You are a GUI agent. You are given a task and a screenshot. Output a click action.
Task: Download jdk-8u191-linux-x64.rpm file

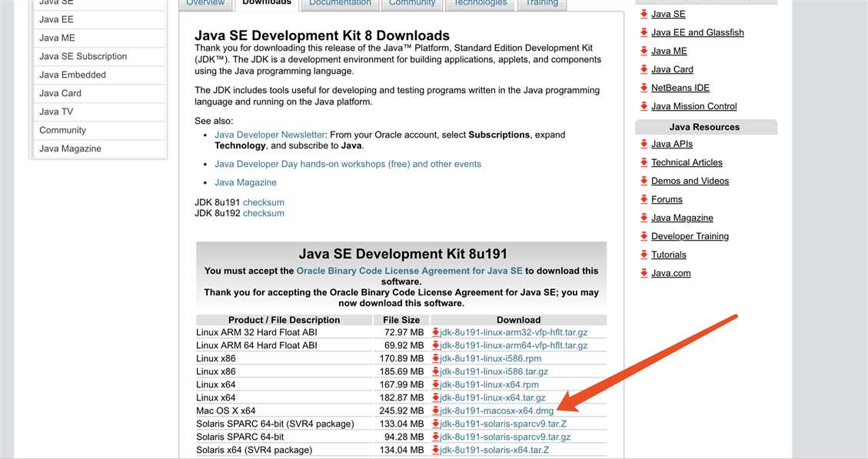tap(489, 384)
